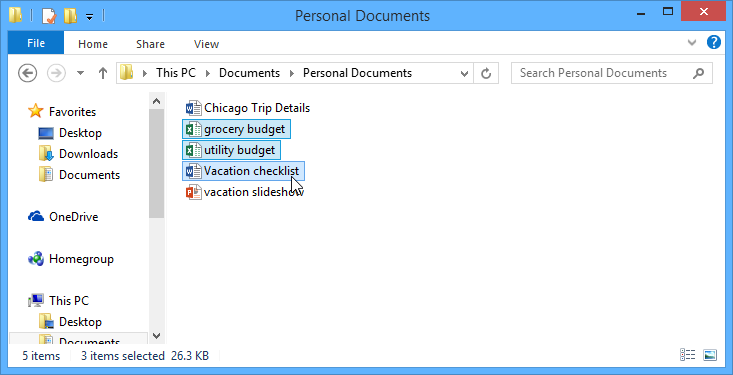Expand the breadcrumb arrow after Documents
Image resolution: width=733 pixels, height=375 pixels.
(292, 73)
